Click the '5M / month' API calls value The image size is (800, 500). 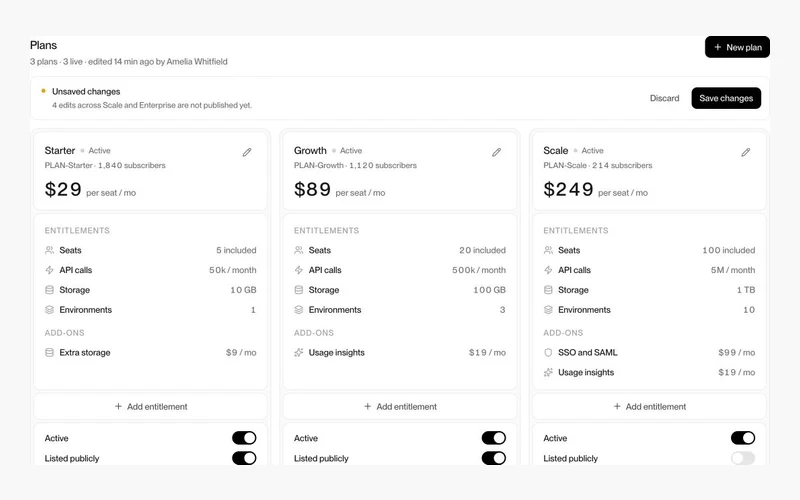tap(733, 270)
